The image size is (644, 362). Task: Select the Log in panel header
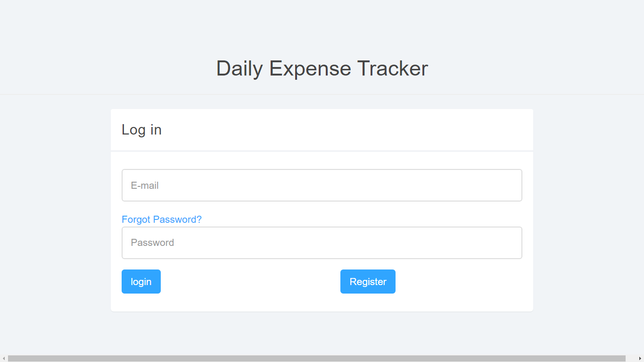[x=141, y=130]
